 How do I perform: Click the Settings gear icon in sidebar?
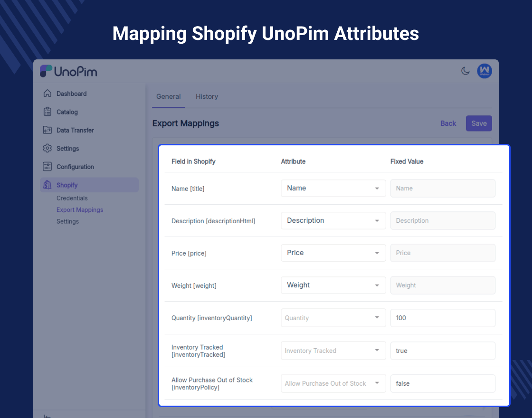point(47,148)
